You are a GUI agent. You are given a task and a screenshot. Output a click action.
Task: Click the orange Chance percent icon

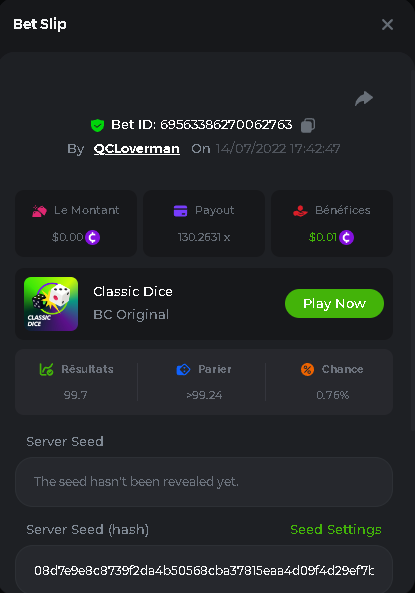(307, 369)
